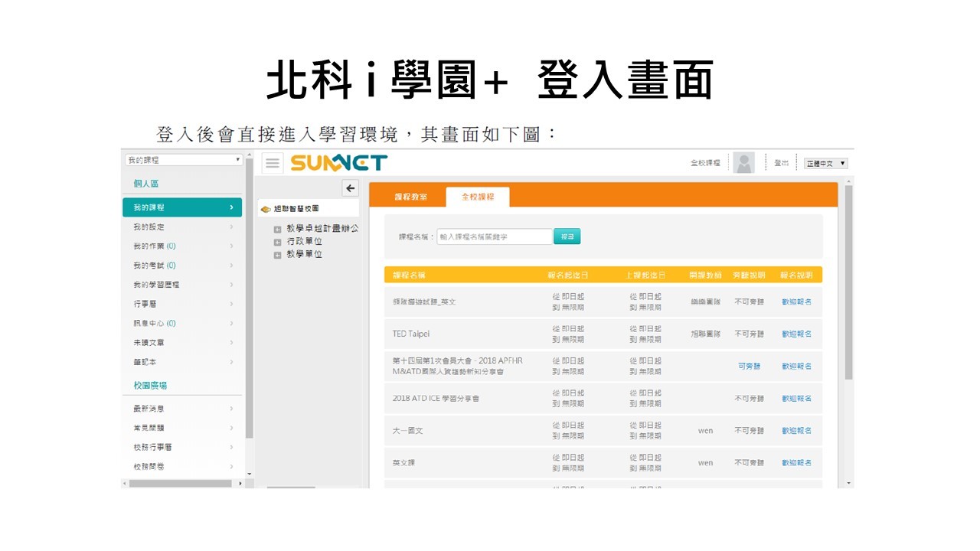Switch to the 課程教室 tab
The height and width of the screenshot is (551, 980).
[x=411, y=197]
